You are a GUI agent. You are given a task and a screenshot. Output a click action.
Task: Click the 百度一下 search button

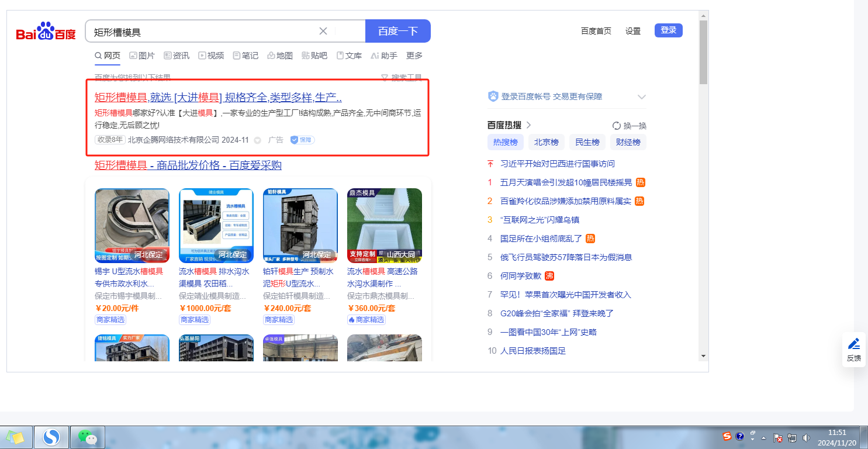point(398,31)
